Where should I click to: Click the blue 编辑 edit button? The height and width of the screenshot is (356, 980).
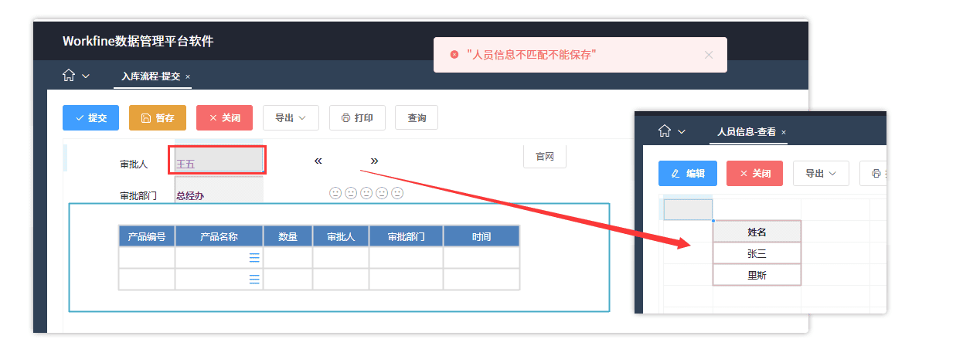tap(688, 173)
